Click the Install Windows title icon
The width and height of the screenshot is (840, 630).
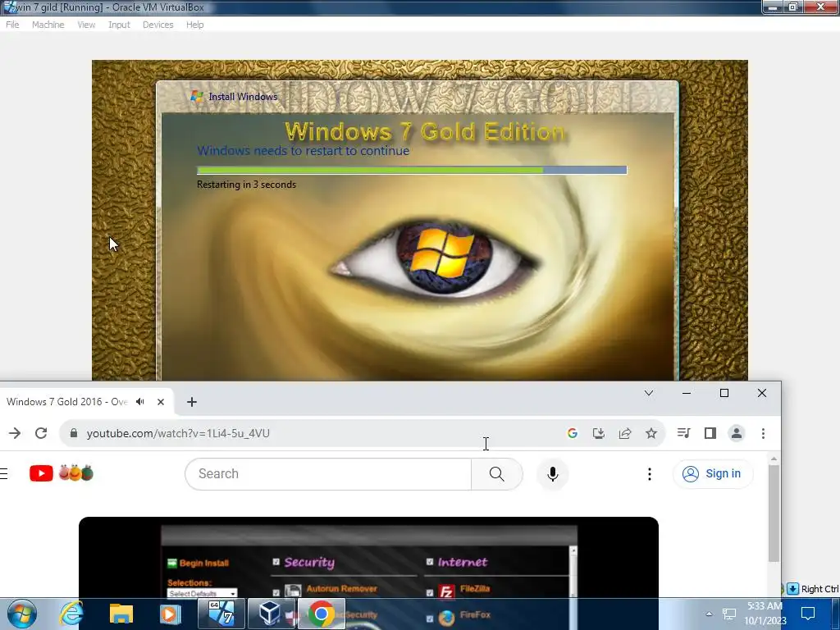[197, 97]
